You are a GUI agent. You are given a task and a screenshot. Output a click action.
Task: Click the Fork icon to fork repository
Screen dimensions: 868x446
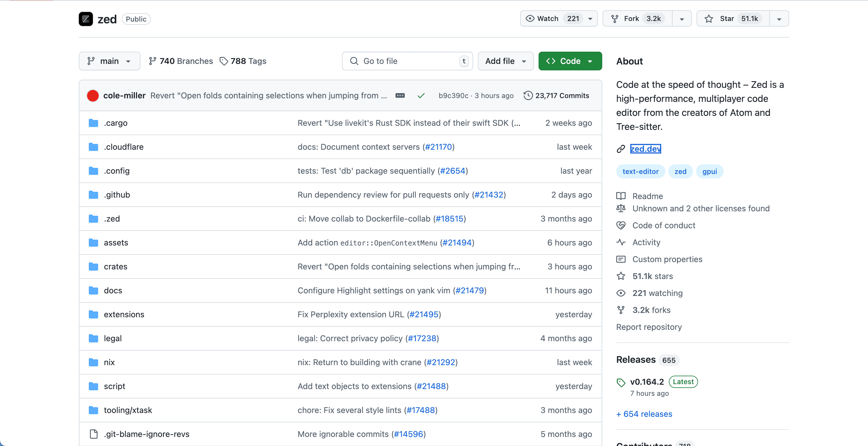[614, 18]
